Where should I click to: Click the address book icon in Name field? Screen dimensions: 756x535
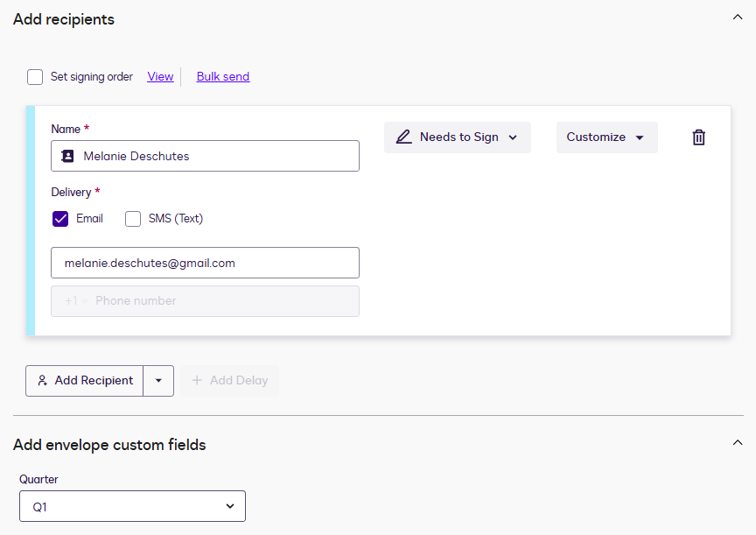coord(67,156)
